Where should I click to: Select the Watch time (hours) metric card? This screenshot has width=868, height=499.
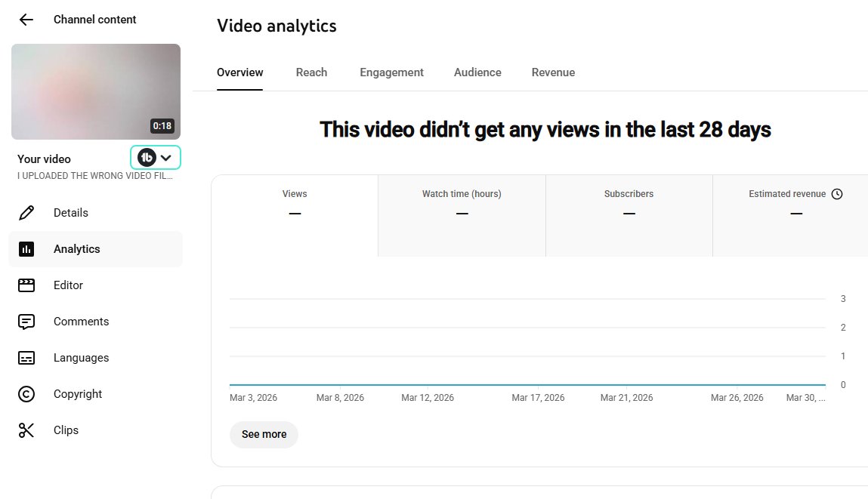click(462, 216)
